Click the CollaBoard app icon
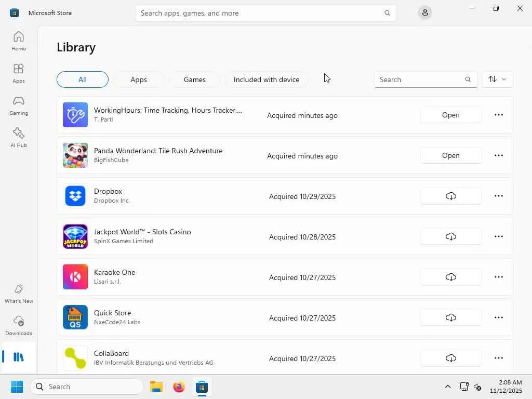The height and width of the screenshot is (399, 532). tap(75, 358)
